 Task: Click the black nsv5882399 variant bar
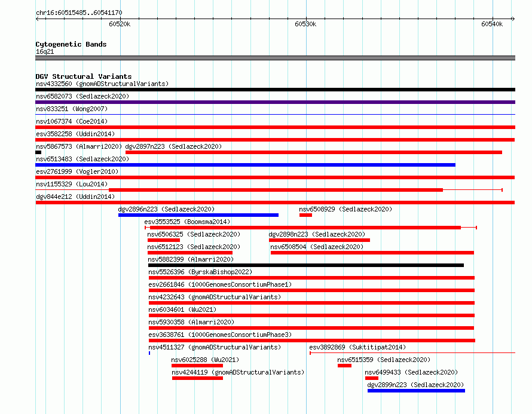click(x=306, y=265)
